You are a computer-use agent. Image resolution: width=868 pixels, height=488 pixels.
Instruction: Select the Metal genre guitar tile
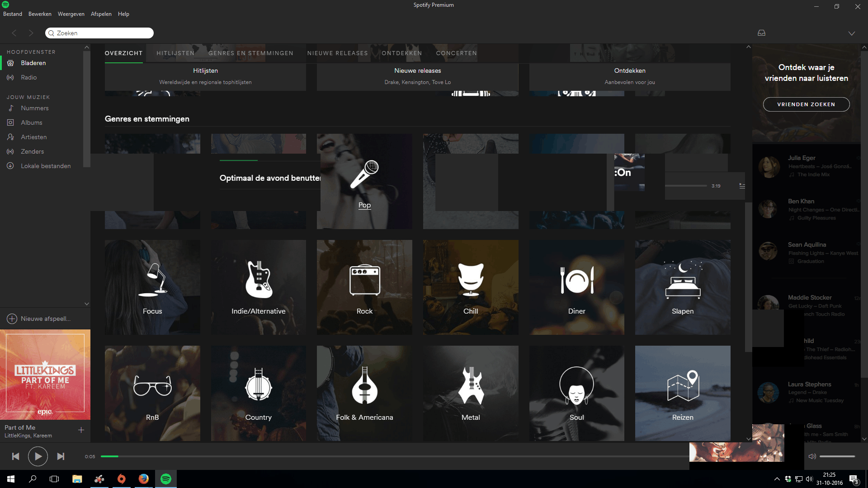(x=470, y=393)
